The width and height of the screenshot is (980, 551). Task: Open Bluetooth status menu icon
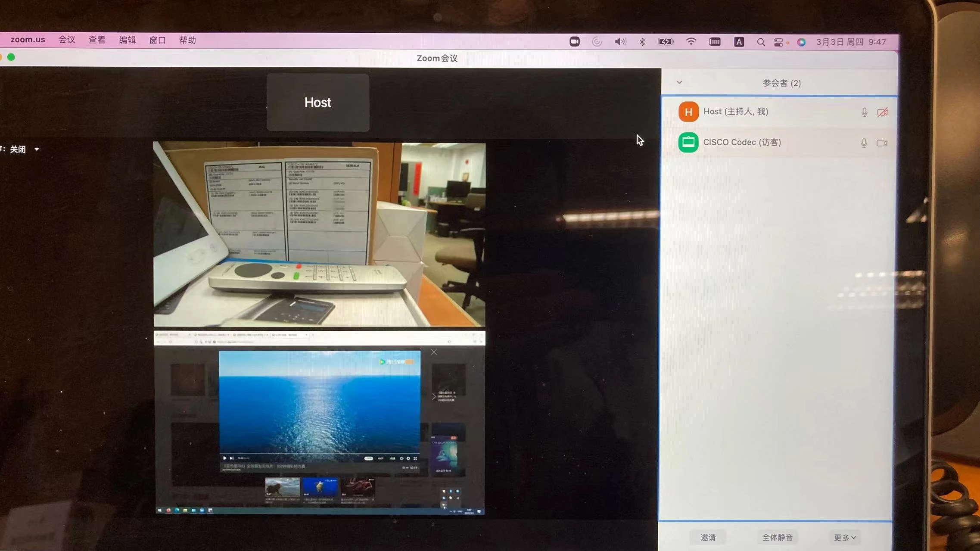[642, 42]
